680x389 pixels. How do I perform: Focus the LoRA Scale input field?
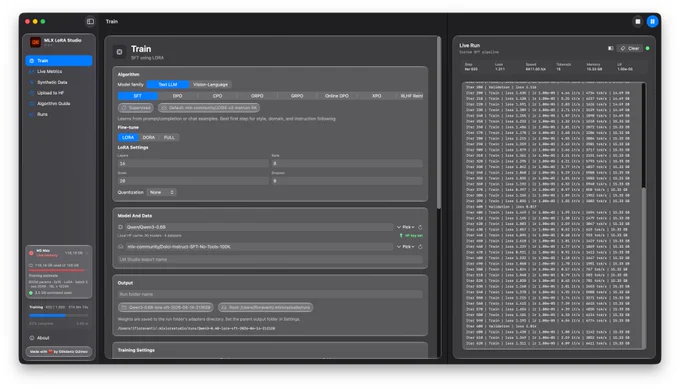coord(193,181)
